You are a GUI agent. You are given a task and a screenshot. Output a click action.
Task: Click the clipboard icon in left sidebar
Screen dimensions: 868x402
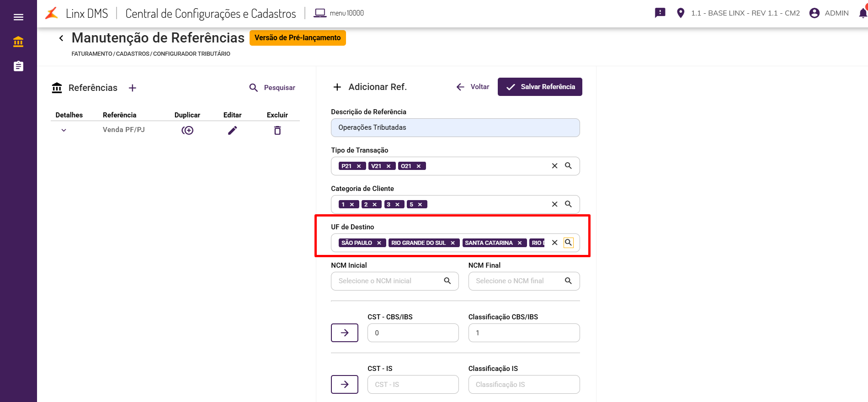pyautogui.click(x=18, y=66)
